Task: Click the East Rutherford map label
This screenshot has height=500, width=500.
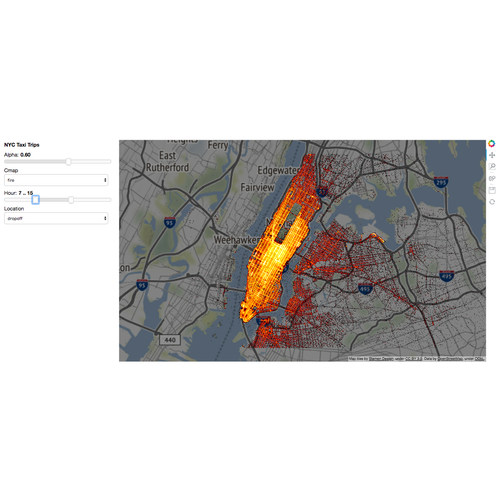Action: (167, 161)
